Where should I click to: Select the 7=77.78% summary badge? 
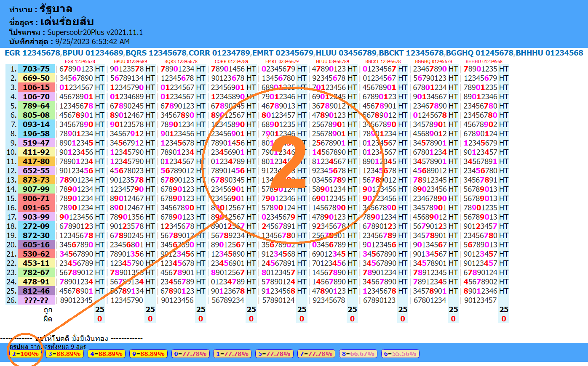point(316,354)
